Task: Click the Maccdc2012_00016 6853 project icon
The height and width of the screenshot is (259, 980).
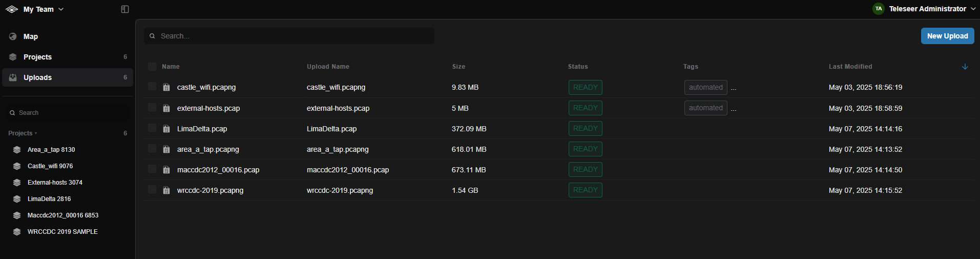Action: tap(17, 215)
